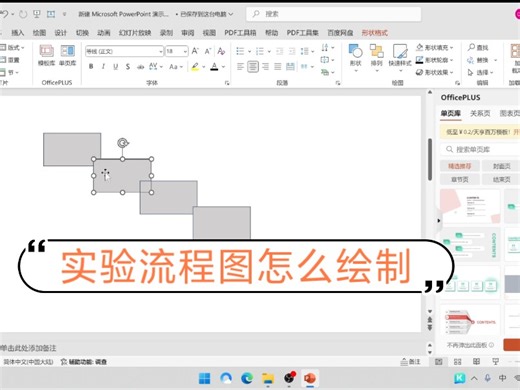Image resolution: width=520 pixels, height=390 pixels.
Task: Click numbered list icon
Action: click(x=260, y=51)
